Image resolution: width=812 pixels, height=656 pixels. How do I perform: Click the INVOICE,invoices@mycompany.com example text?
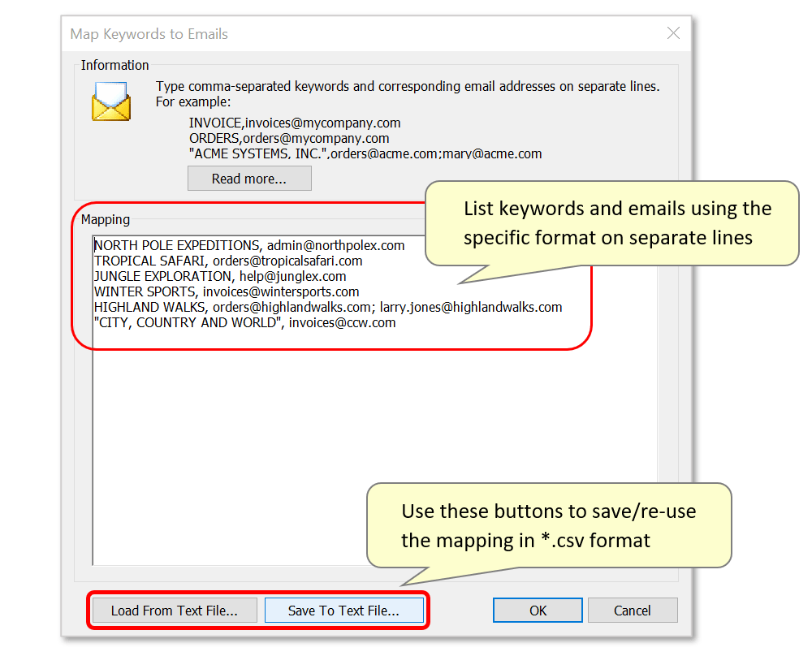(x=295, y=123)
